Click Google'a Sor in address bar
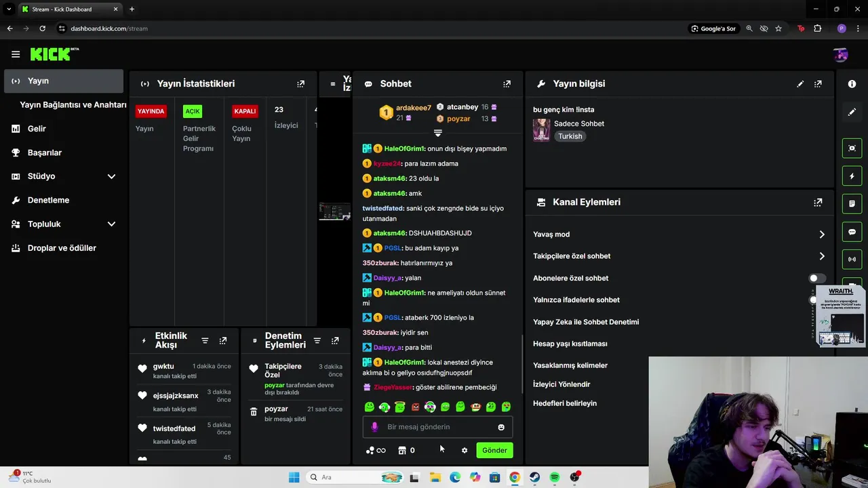The image size is (868, 488). tap(713, 28)
